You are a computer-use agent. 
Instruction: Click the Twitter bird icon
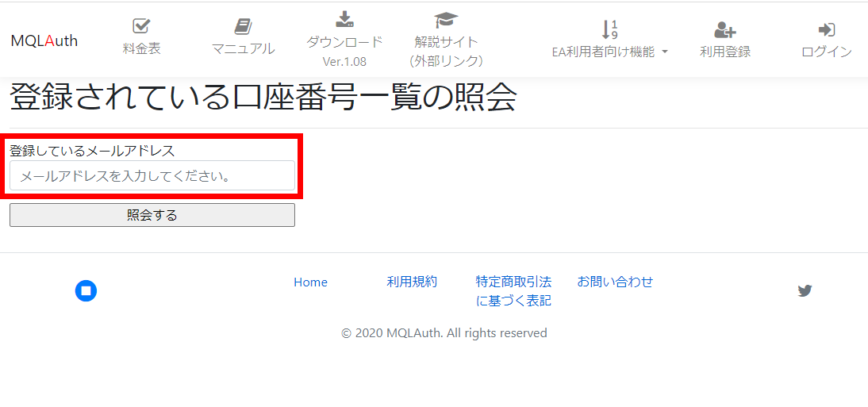[x=805, y=290]
